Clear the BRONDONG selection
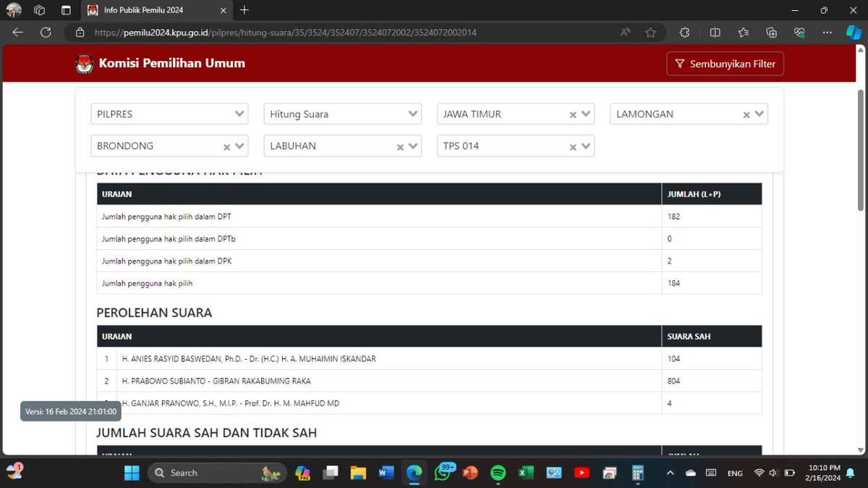This screenshot has height=488, width=868. coord(226,147)
